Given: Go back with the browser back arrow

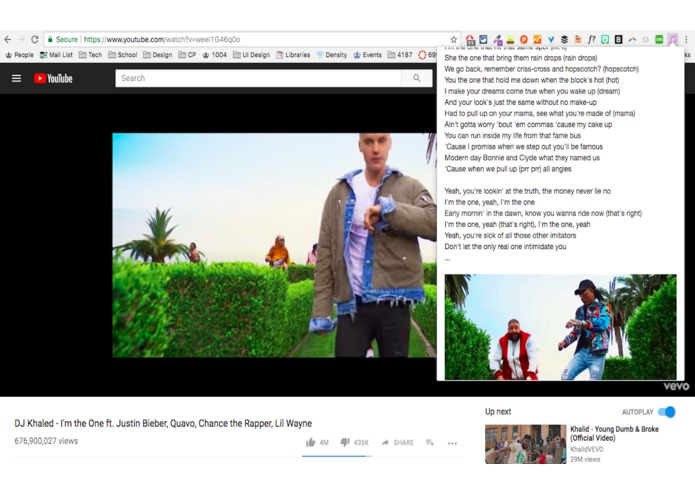Looking at the screenshot, I should (x=8, y=39).
